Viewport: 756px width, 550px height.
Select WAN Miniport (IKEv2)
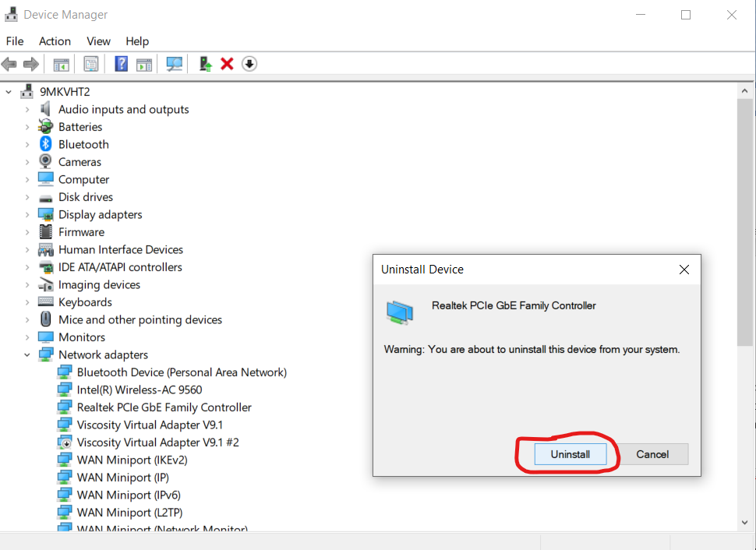tap(132, 460)
